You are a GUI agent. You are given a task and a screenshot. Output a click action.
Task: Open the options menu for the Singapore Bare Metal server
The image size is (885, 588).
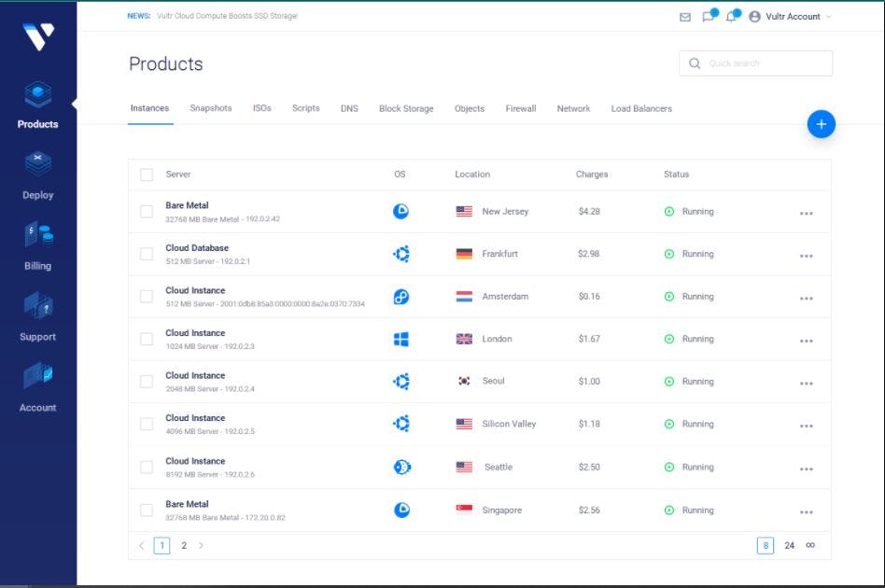pyautogui.click(x=806, y=511)
